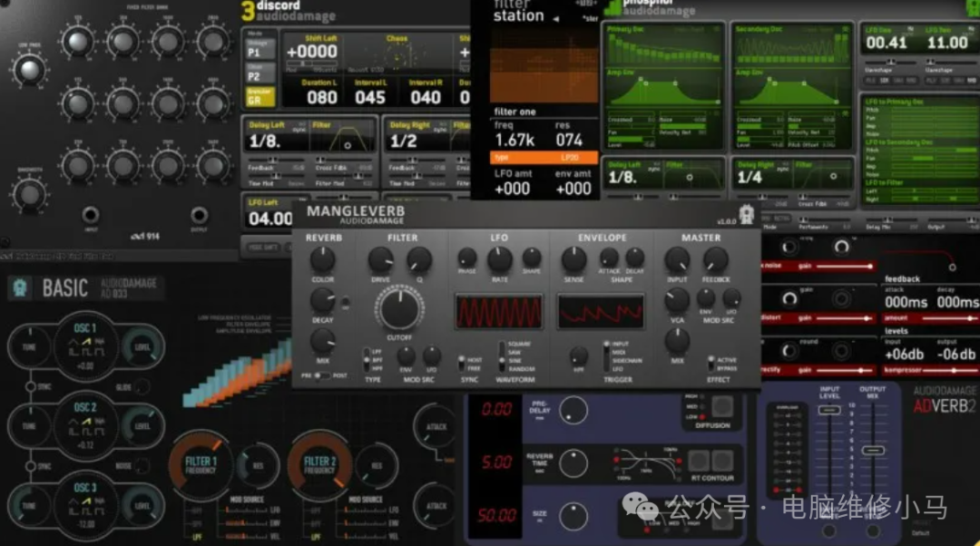
Task: Click the Filterstation freq value 1.67k
Action: [x=514, y=140]
